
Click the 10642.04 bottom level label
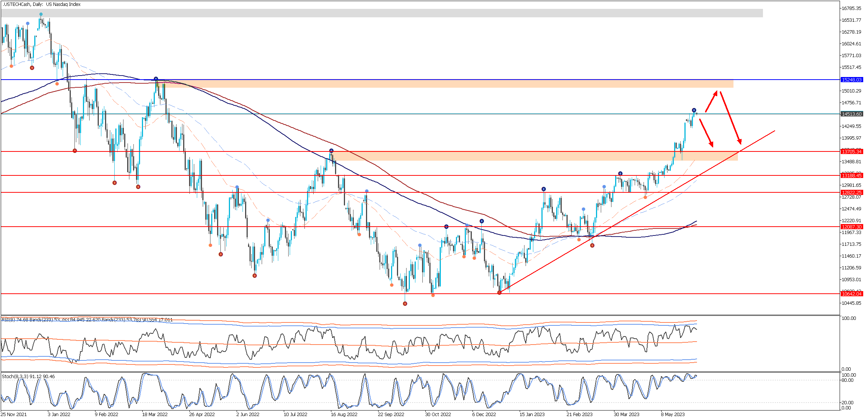click(x=851, y=294)
